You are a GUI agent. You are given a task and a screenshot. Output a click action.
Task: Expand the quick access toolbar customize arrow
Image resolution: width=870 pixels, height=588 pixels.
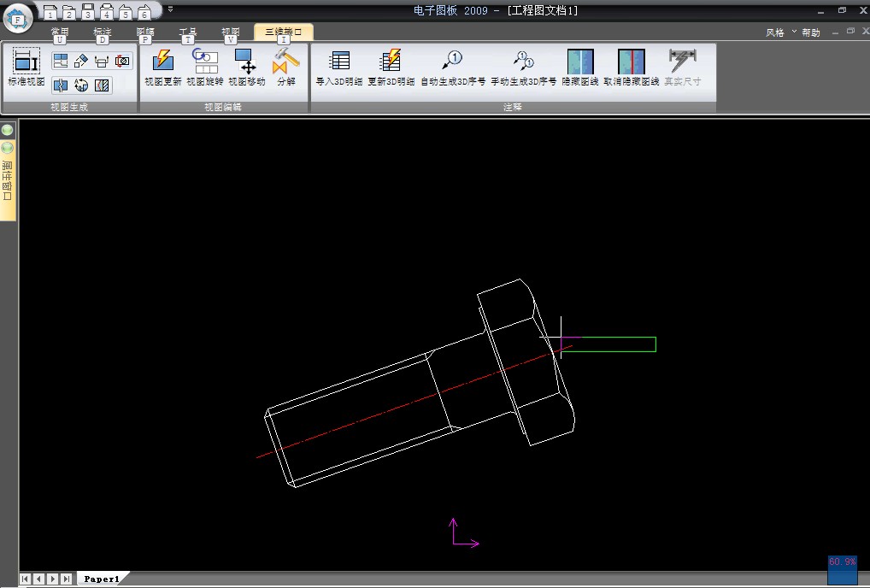170,9
